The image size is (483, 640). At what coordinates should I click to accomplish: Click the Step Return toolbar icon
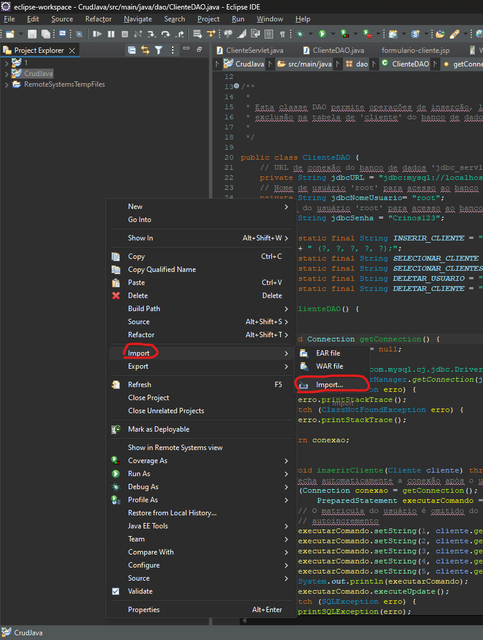click(180, 34)
